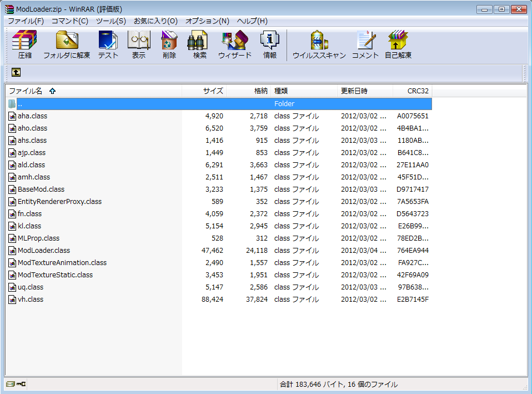Open the ヘルプ(H) menu
Viewport: 532px width, 394px height.
[252, 21]
